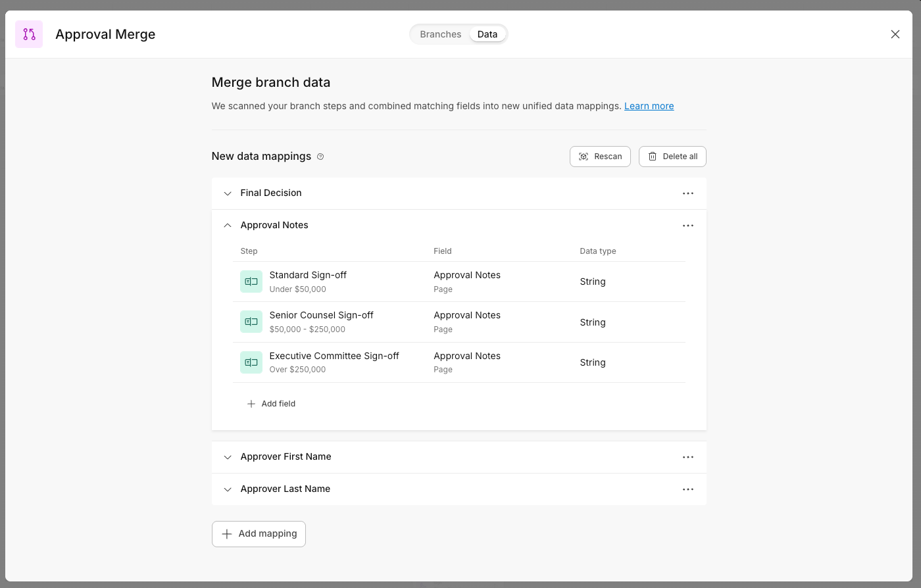Viewport: 921px width, 588px height.
Task: Click the Approval Notes field for Standard Sign-off
Action: click(x=467, y=275)
